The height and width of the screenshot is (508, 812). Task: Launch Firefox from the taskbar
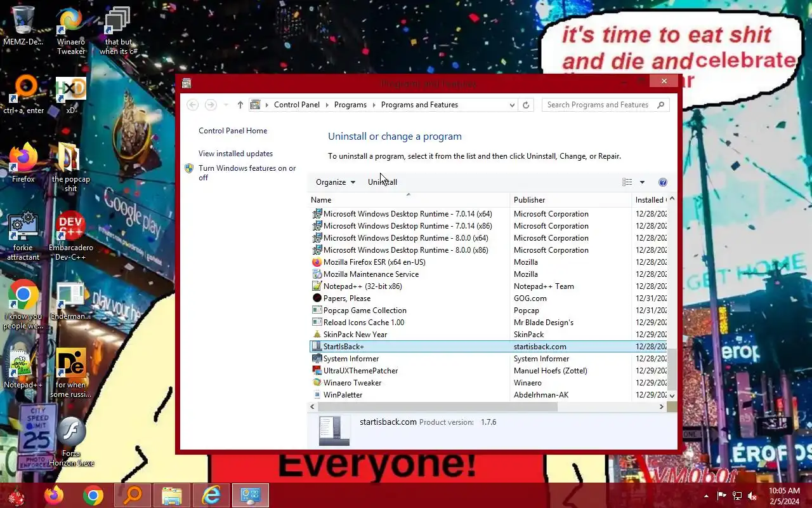coord(54,495)
